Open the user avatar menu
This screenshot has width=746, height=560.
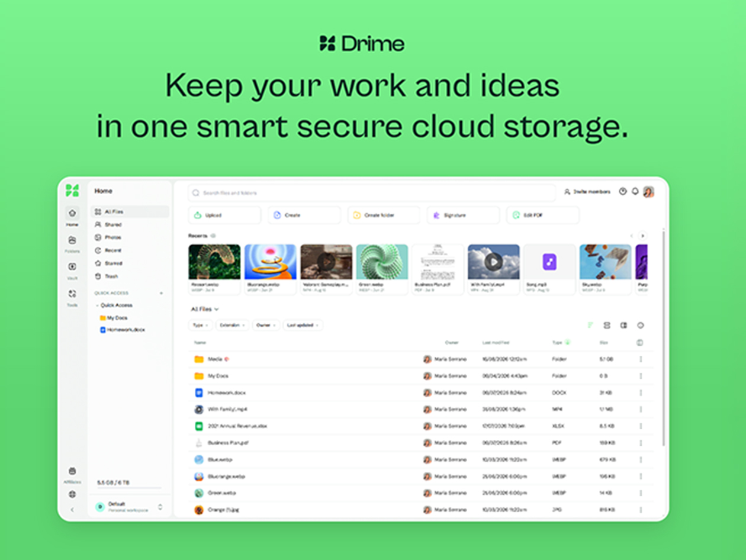click(649, 192)
